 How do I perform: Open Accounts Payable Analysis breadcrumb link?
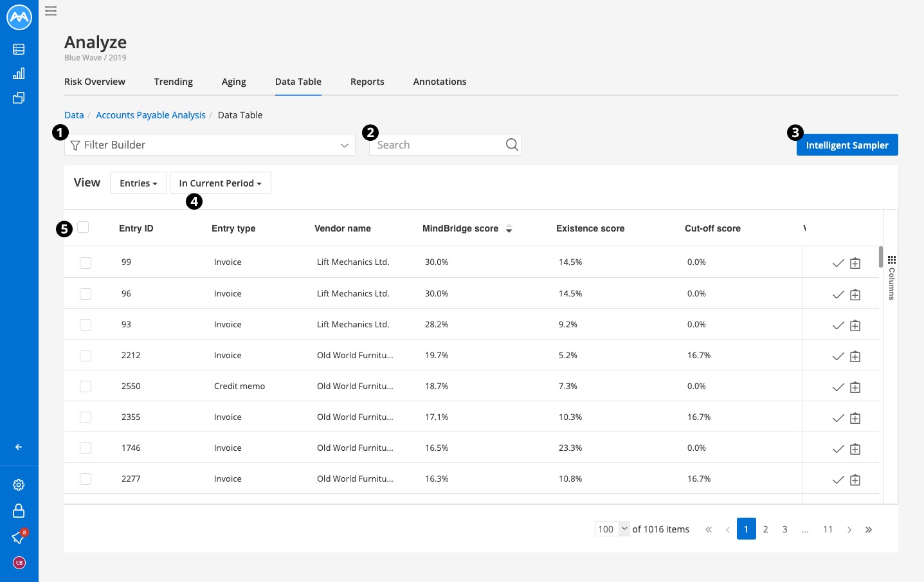pyautogui.click(x=150, y=115)
